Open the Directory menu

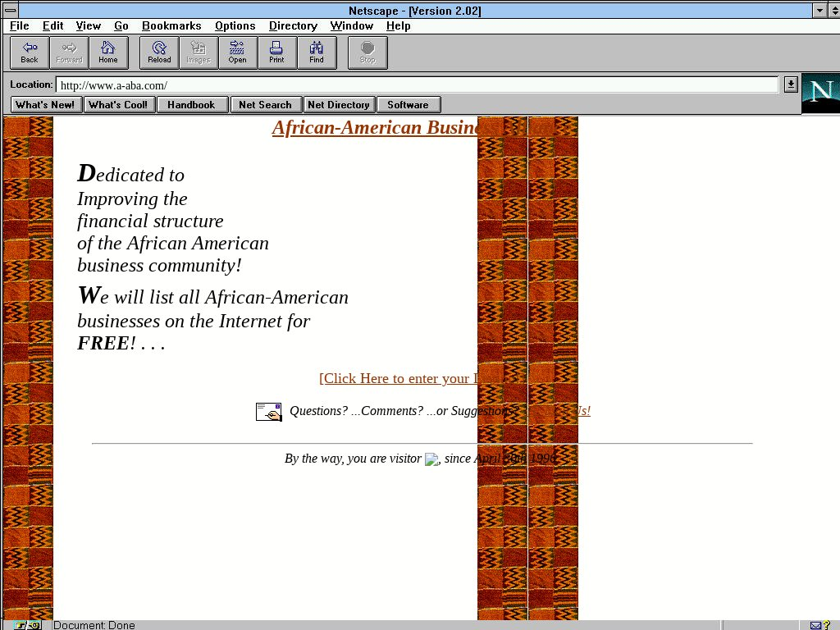pos(293,26)
